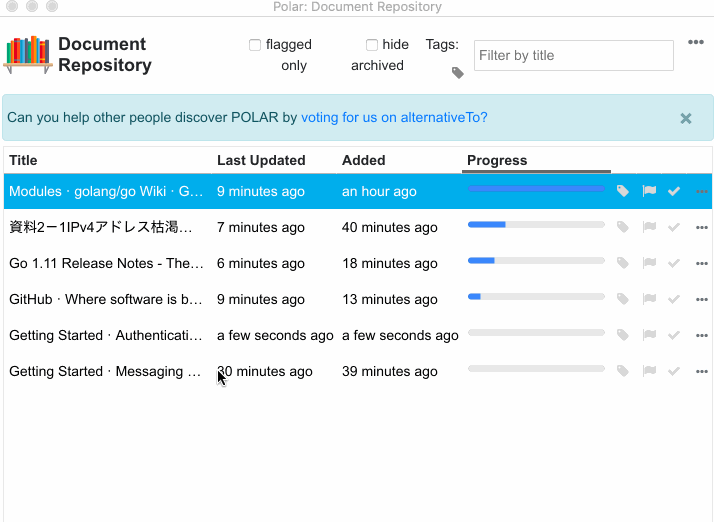714x522 pixels.
Task: Tag the GitHub Where software is built document
Action: pos(622,299)
